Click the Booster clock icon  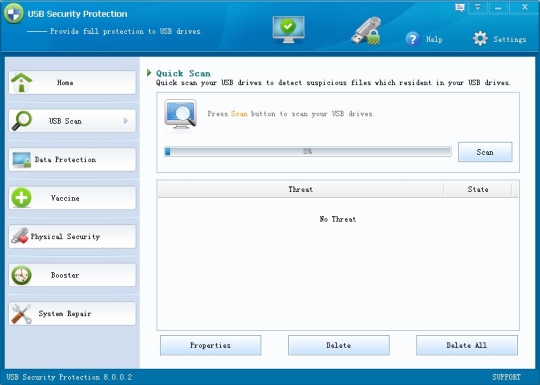[x=21, y=275]
